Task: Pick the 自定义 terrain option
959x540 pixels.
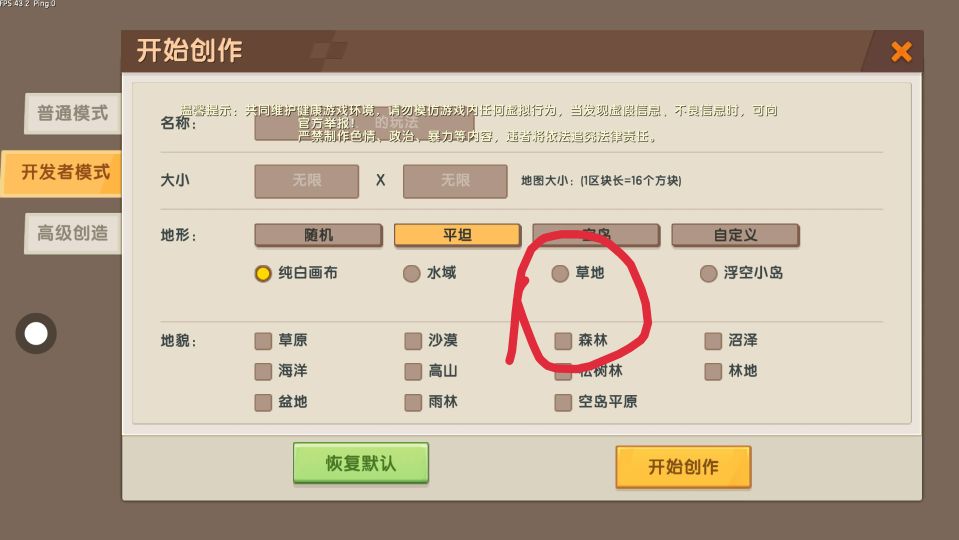Action: tap(735, 235)
